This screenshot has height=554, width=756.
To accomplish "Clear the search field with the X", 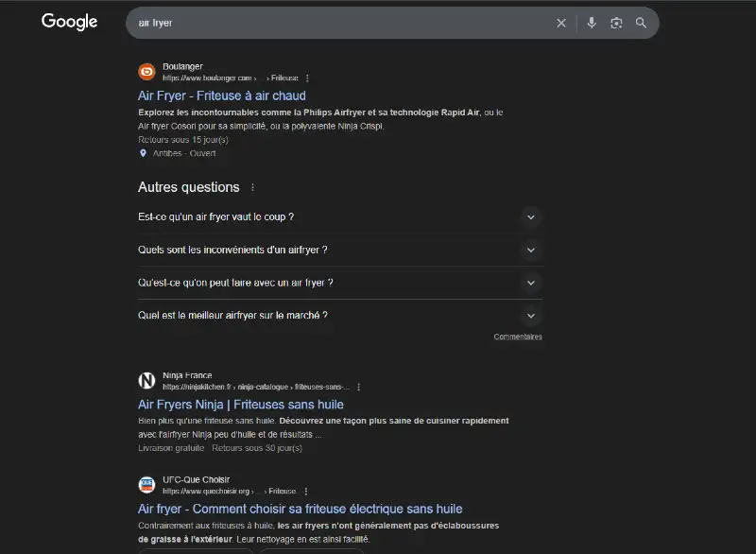I will [561, 23].
